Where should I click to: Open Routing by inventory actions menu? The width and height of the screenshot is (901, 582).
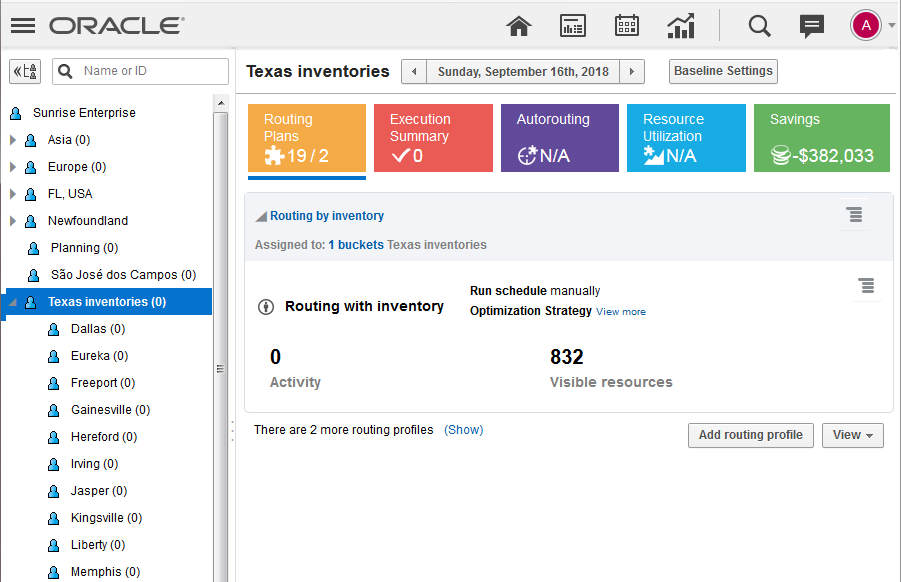(854, 215)
